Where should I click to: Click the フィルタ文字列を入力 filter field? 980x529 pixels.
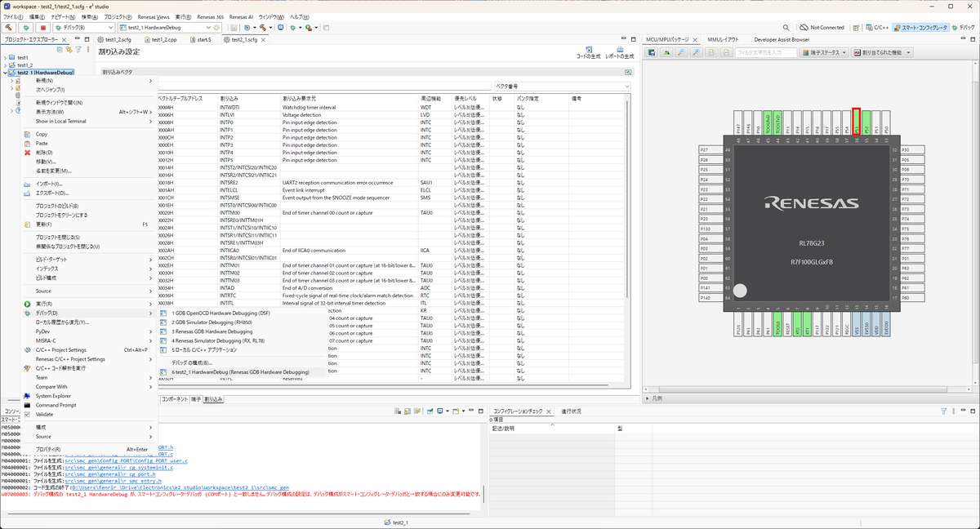(765, 52)
